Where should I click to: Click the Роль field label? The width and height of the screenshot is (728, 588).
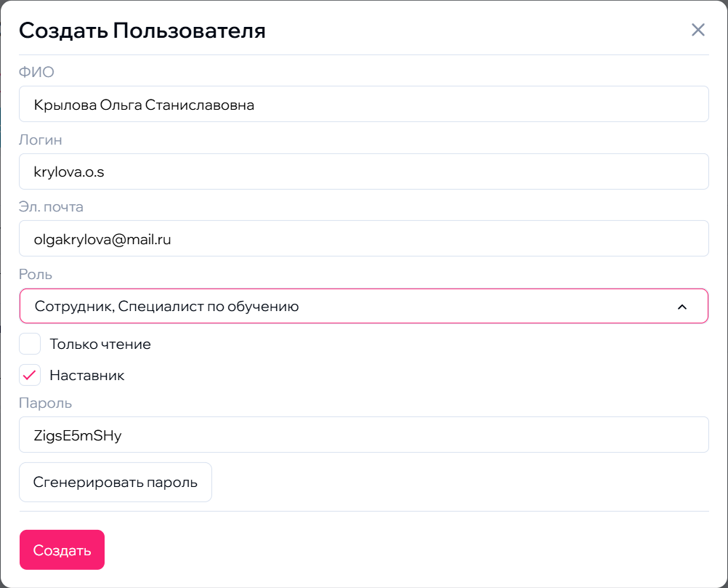tap(36, 274)
